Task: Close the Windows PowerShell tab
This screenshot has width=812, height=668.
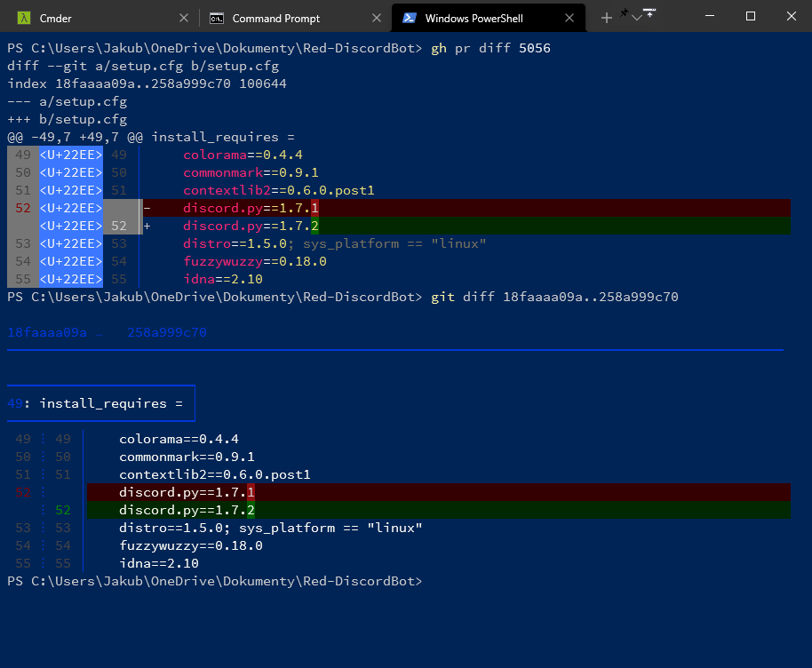Action: (x=571, y=17)
